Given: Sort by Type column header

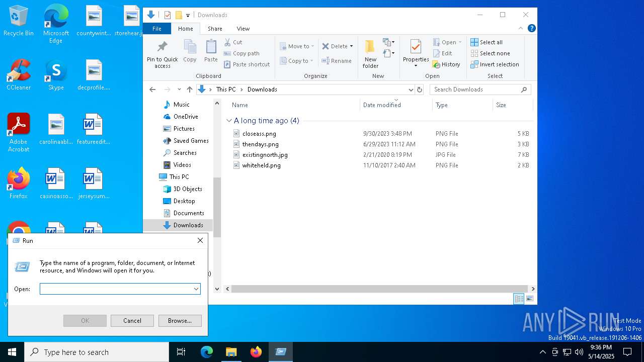Looking at the screenshot, I should [462, 105].
